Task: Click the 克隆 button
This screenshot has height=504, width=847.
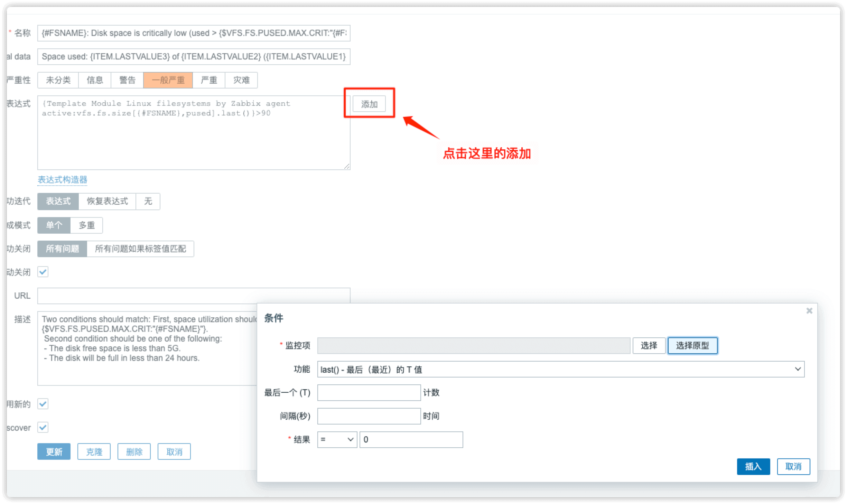Action: coord(94,451)
